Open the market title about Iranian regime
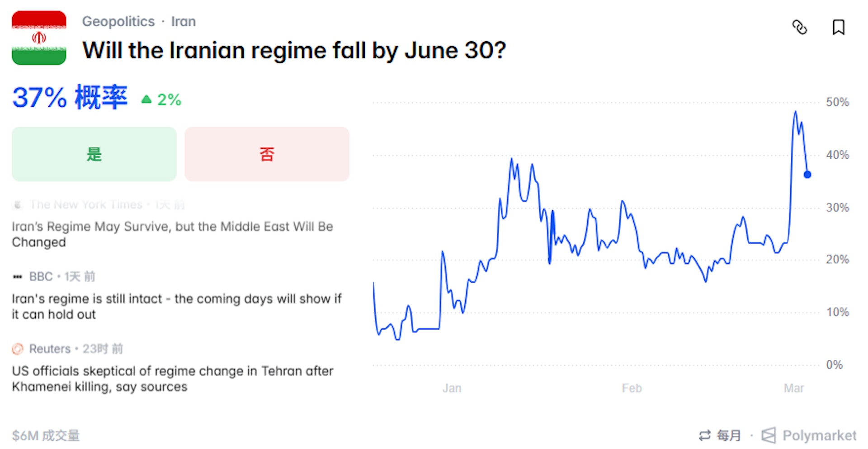This screenshot has width=868, height=449. tap(294, 50)
